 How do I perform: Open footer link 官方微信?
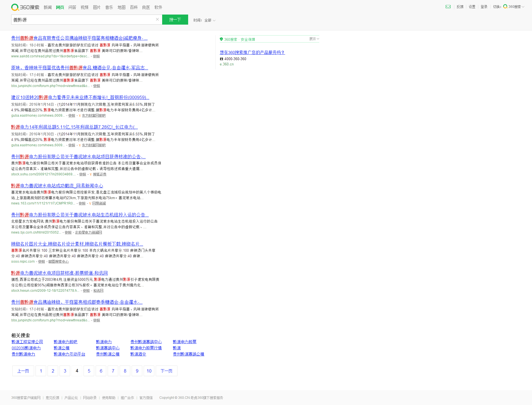coord(146,398)
